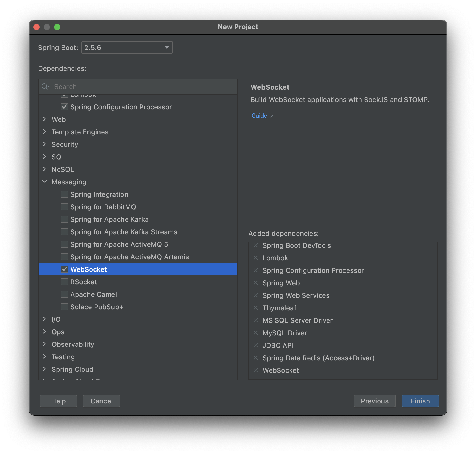Check the Apache Camel option
Screen dimensions: 476x454
(x=64, y=294)
